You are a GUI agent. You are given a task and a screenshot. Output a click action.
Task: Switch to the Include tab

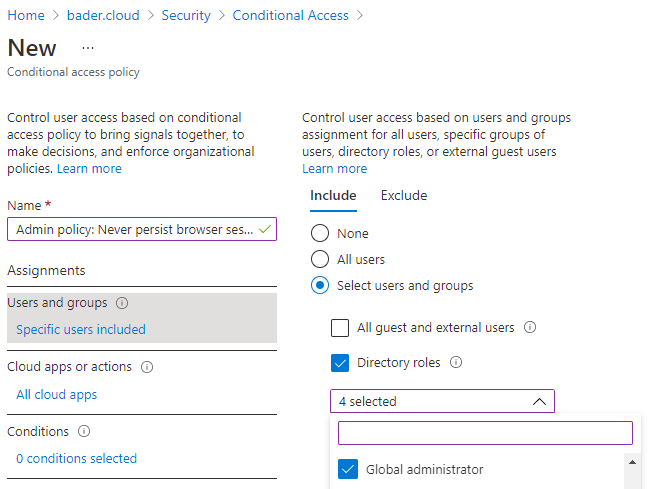[333, 196]
